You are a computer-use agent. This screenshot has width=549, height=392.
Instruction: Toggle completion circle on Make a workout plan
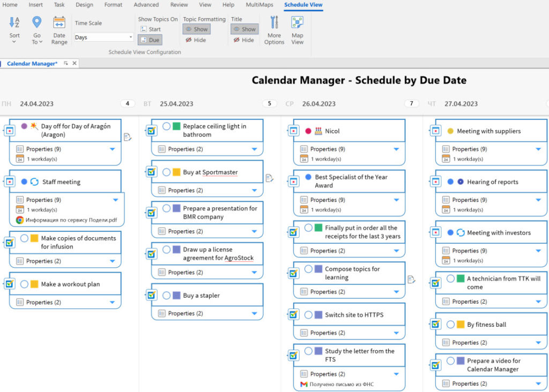coord(25,284)
